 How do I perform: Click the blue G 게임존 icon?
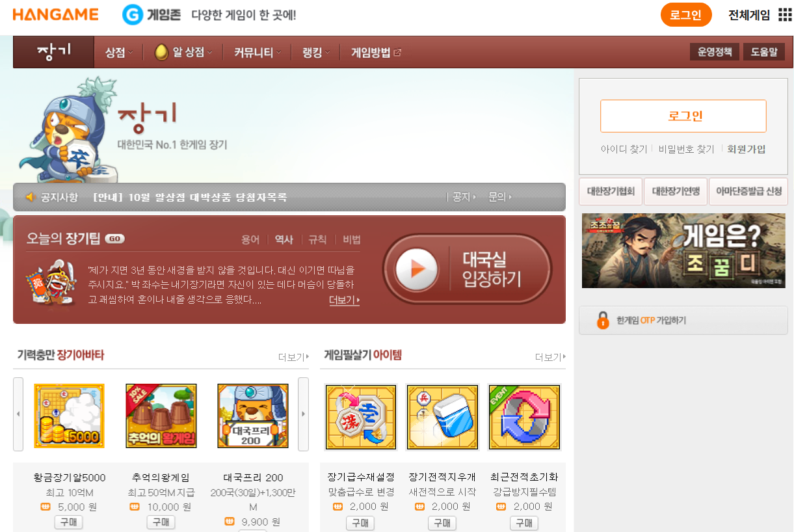[133, 14]
